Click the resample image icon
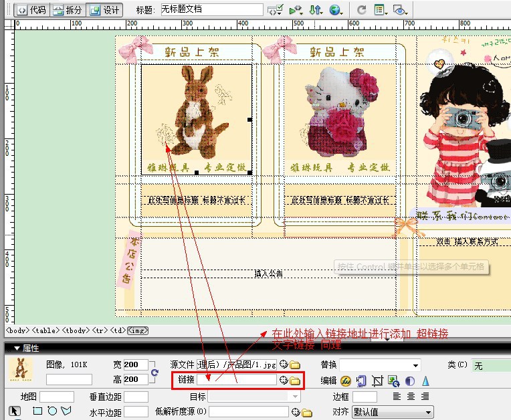This screenshot has width=511, height=420. pyautogui.click(x=394, y=381)
